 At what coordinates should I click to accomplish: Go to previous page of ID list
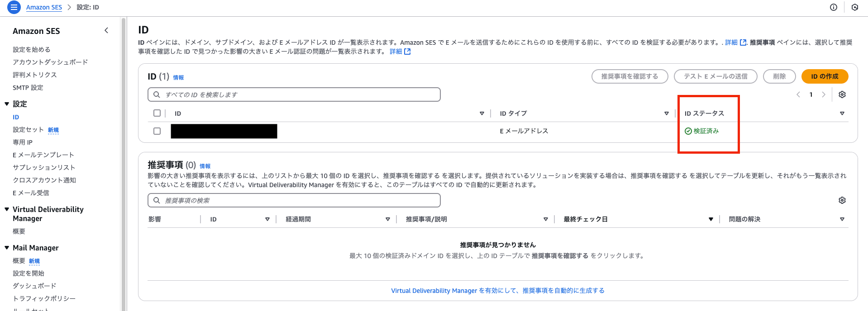[x=798, y=94]
